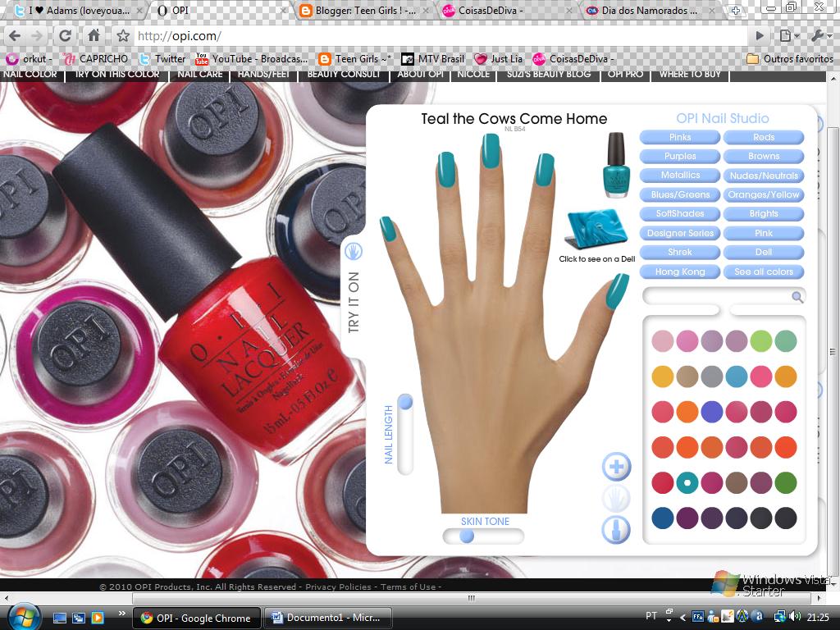Click See all colors button

point(764,272)
